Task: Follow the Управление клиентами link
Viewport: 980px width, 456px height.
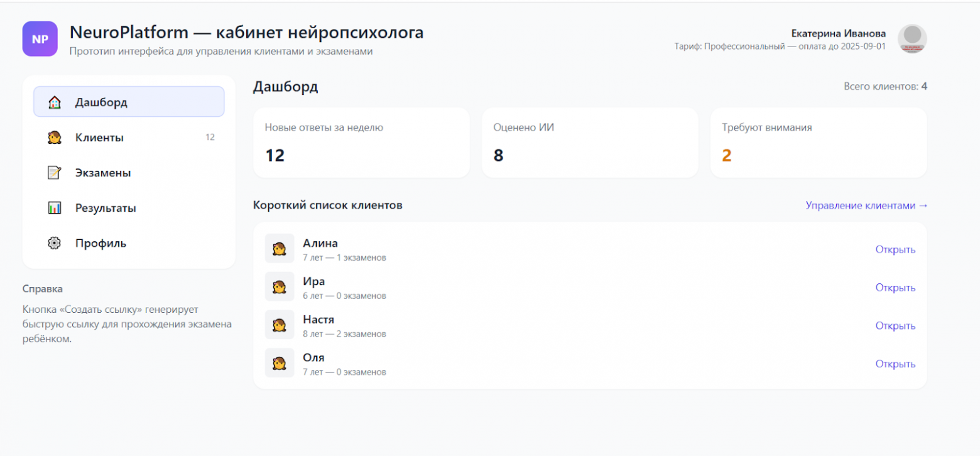Action: click(x=867, y=205)
